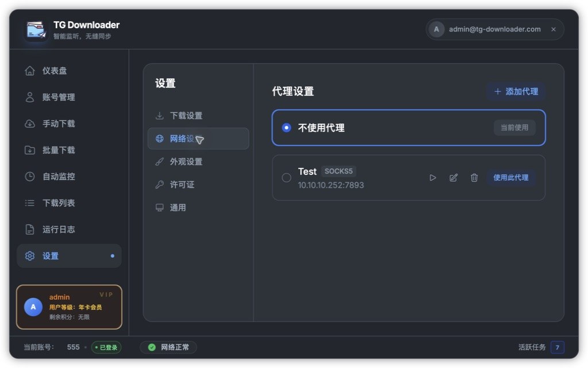Click the network settings globe icon
The image size is (588, 368).
160,139
